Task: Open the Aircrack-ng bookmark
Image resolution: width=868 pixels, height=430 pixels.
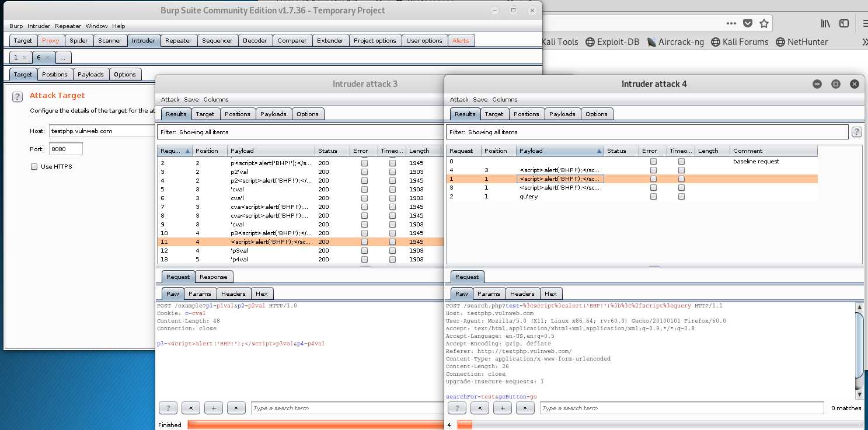Action: coord(675,42)
